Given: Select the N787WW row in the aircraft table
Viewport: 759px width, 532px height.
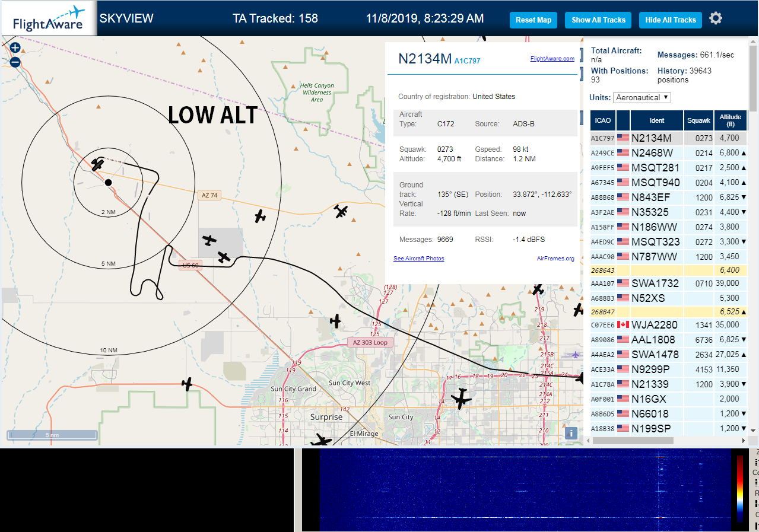Looking at the screenshot, I should [x=669, y=257].
